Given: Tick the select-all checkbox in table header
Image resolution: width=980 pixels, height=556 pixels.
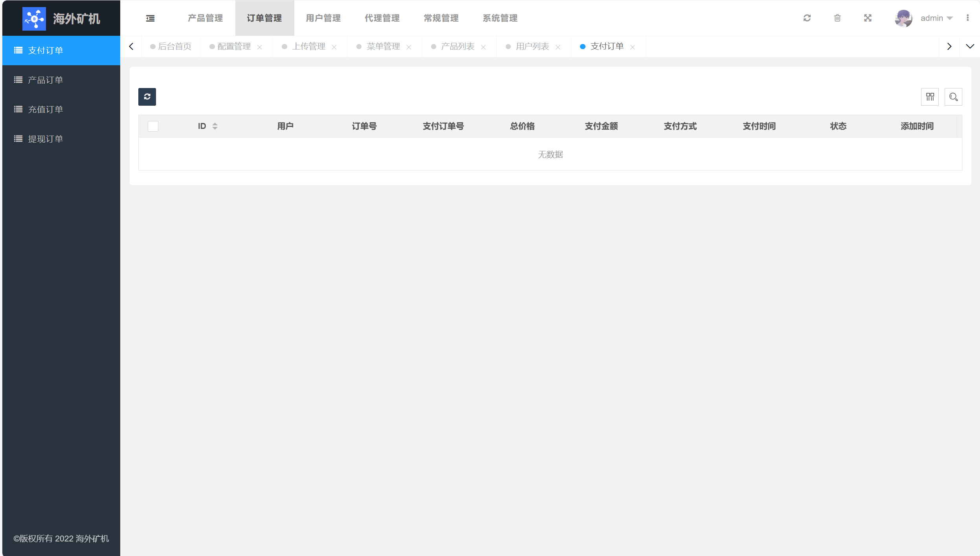Looking at the screenshot, I should 153,126.
